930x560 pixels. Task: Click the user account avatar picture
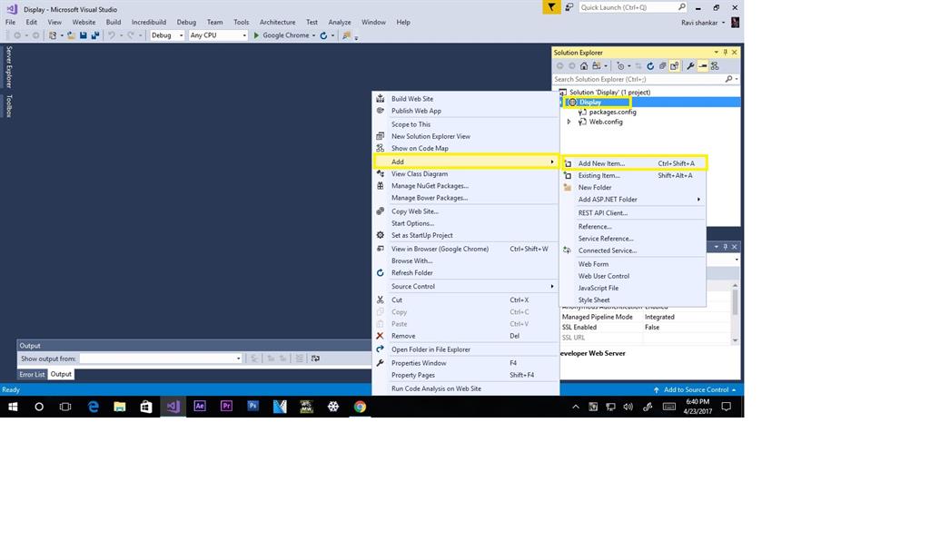[735, 23]
